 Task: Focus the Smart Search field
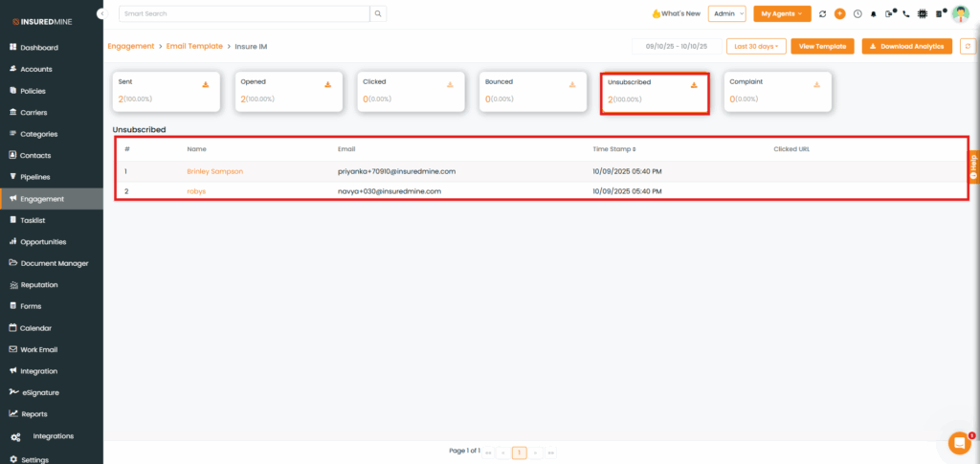click(243, 14)
